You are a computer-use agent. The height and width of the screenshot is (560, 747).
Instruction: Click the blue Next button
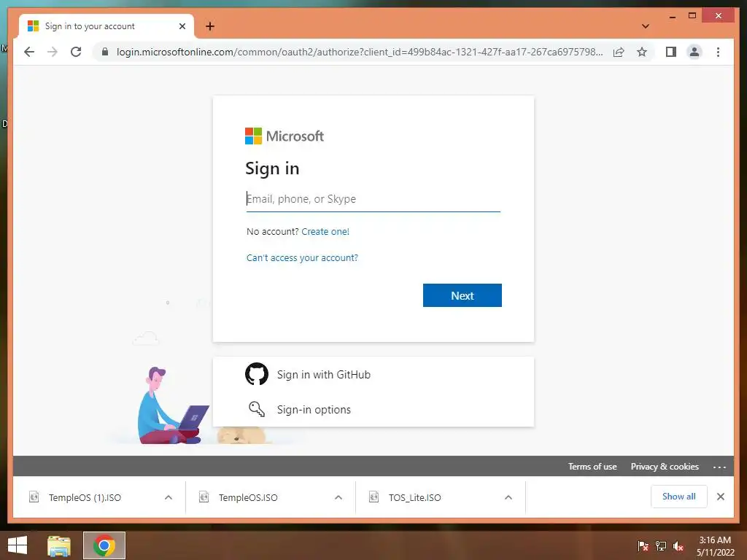click(x=462, y=295)
